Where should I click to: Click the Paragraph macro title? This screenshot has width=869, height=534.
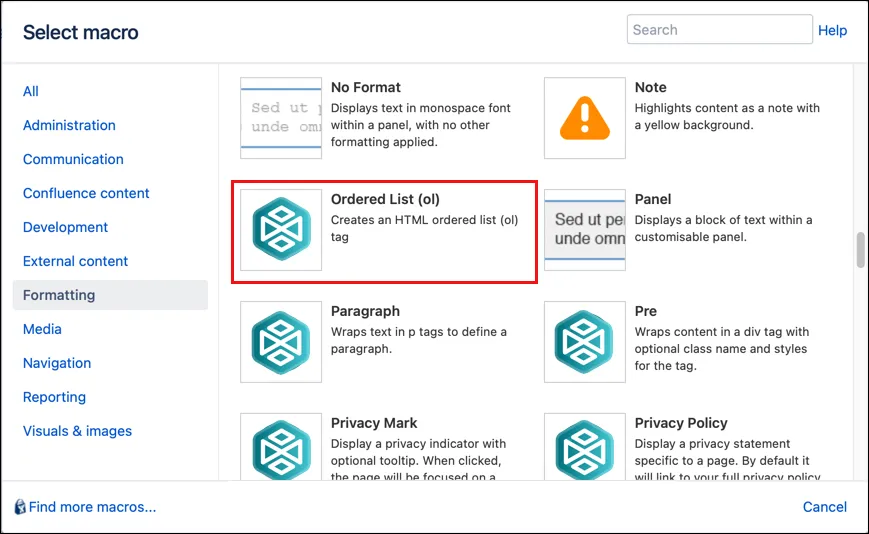tap(365, 311)
